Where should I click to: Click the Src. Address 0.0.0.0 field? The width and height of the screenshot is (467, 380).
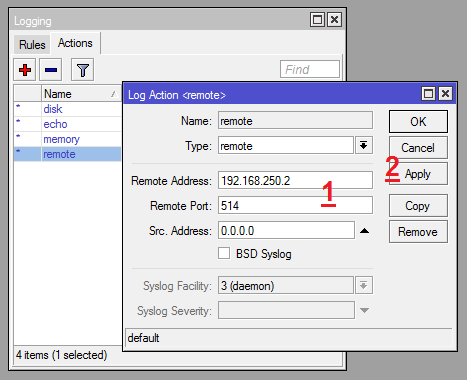(x=286, y=230)
